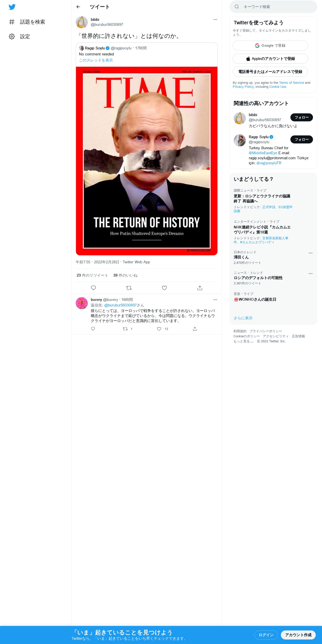The image size is (322, 644).
Task: Open more options for bibibi's tweet
Action: coord(215,20)
